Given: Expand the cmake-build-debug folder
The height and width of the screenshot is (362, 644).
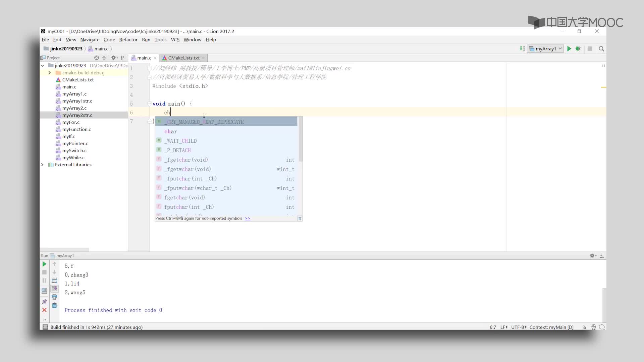Looking at the screenshot, I should [50, 73].
